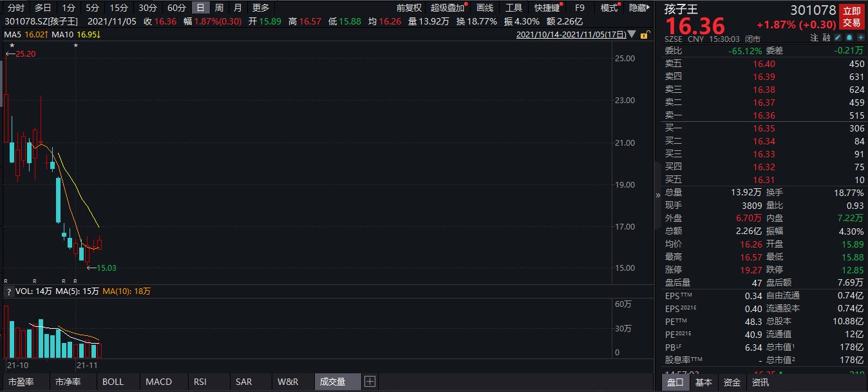Viewport: 868px width, 392px height.
Task: Add a new indicator with the plus box
Action: point(370,382)
